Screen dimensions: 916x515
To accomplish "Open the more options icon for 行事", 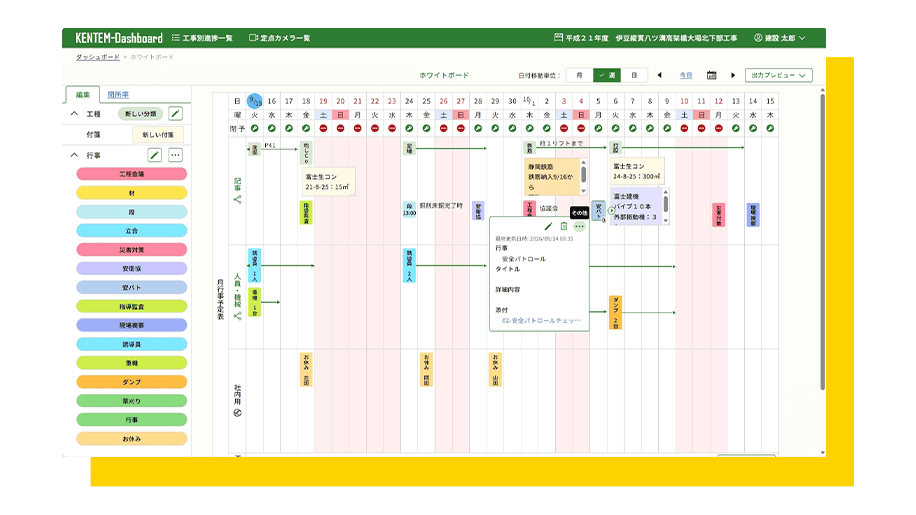I will [175, 155].
